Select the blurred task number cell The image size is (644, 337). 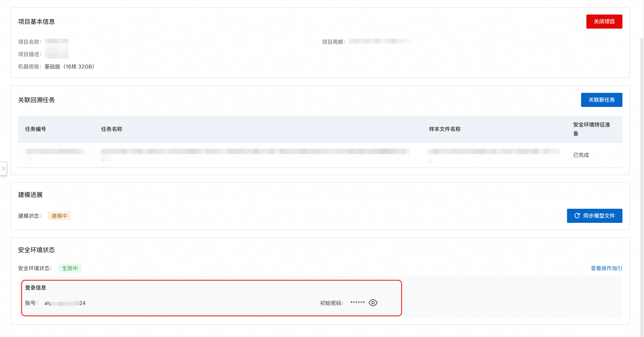[54, 152]
